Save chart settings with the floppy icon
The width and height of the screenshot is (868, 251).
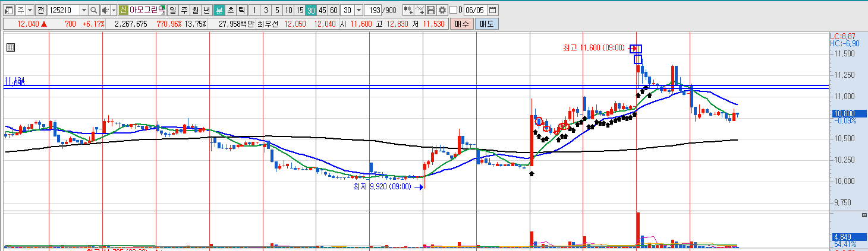pyautogui.click(x=430, y=10)
